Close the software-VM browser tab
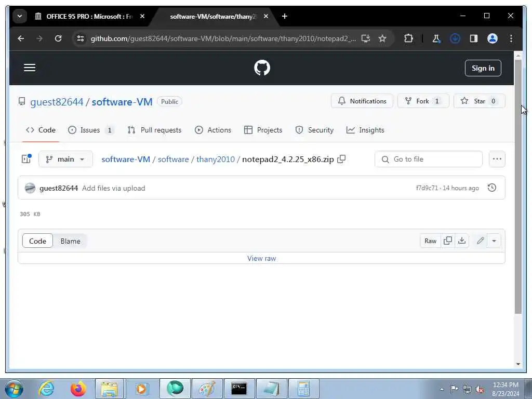Viewport: 532px width, 399px height. (266, 16)
